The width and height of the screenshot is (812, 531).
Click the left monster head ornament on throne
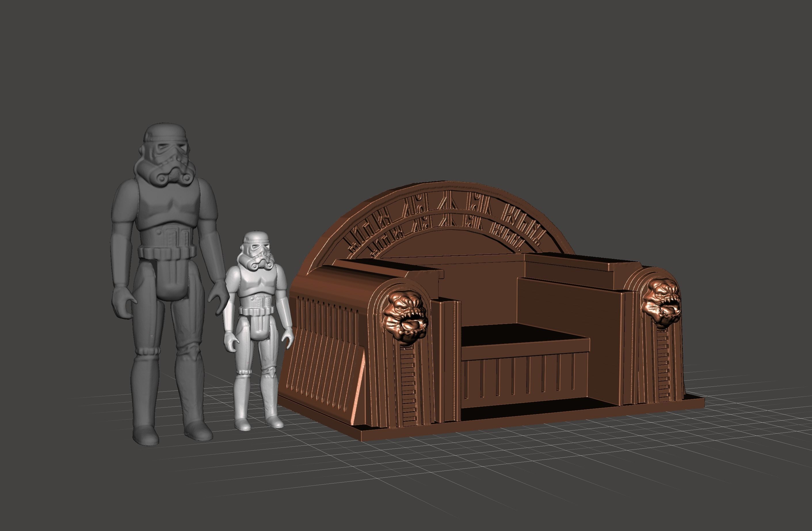tap(406, 318)
